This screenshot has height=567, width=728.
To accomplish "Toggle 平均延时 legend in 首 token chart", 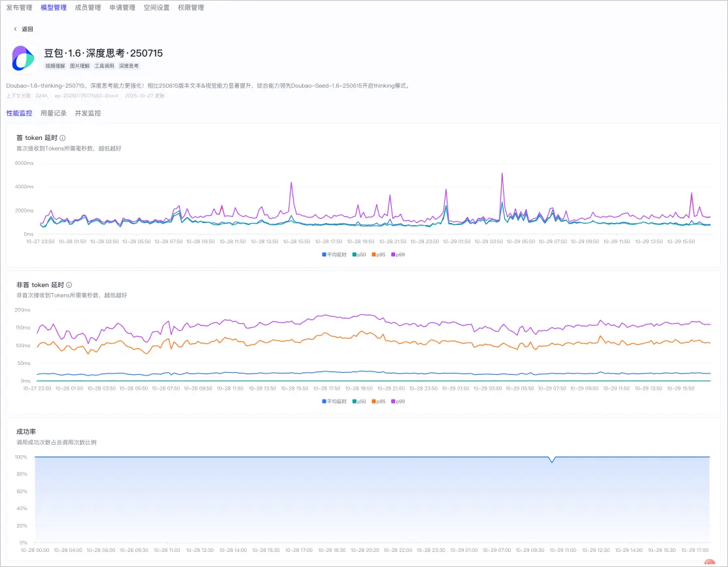I will tap(334, 254).
